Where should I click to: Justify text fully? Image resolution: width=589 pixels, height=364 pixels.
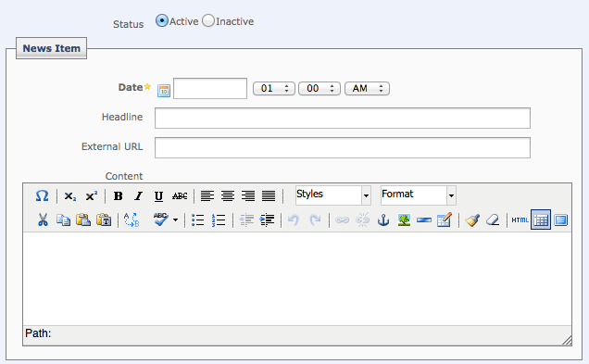269,195
